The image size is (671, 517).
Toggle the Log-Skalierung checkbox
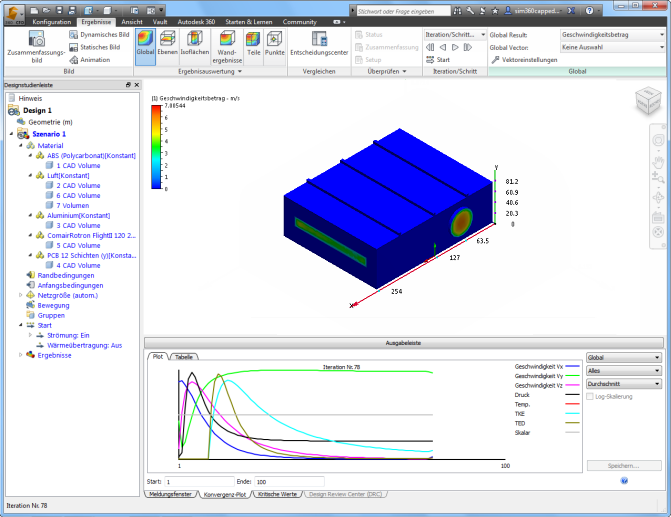pos(590,396)
